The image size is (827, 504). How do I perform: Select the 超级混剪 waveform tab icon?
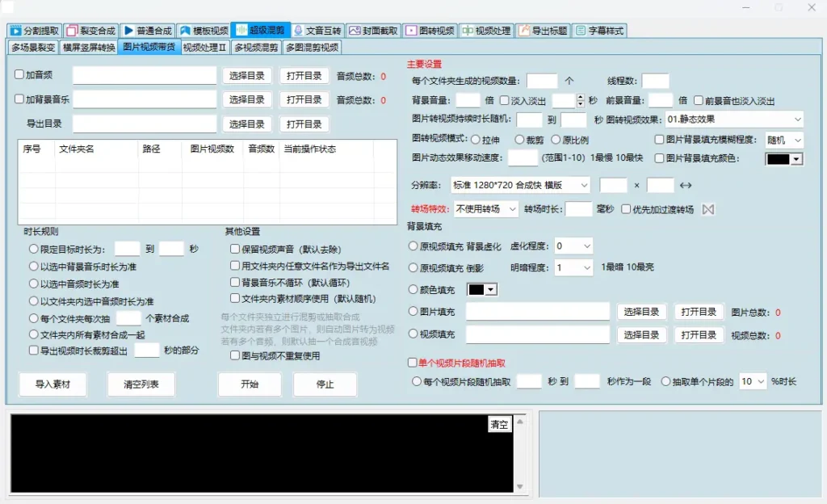coord(241,30)
